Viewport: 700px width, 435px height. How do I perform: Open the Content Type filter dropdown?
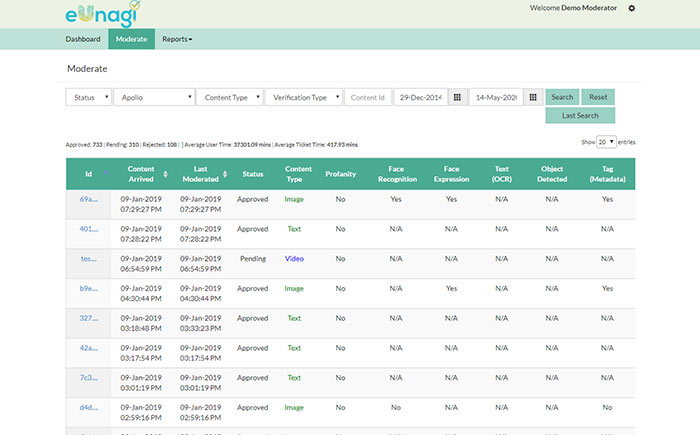pyautogui.click(x=229, y=97)
